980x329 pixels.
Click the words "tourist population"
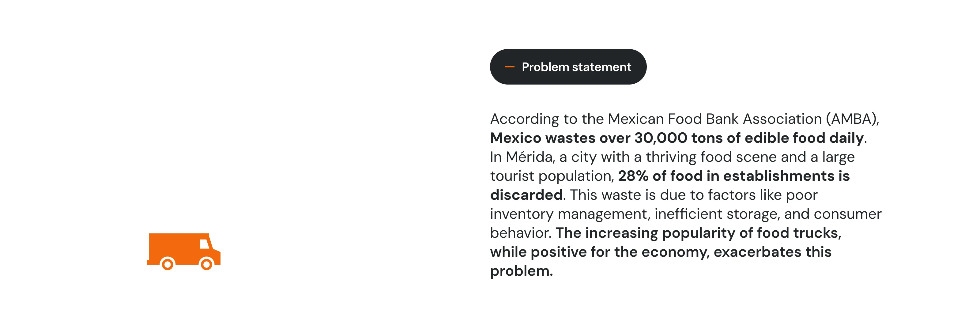coord(551,176)
